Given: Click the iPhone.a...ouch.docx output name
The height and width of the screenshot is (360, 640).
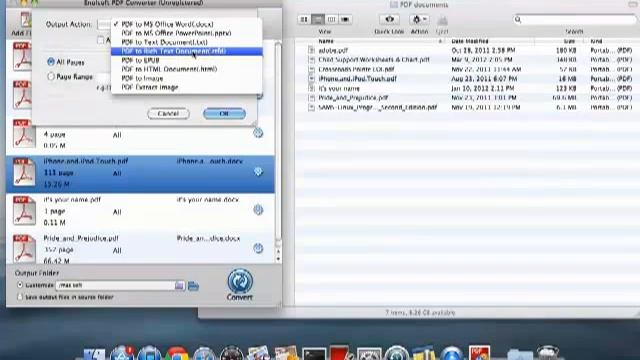Looking at the screenshot, I should click(x=209, y=161).
